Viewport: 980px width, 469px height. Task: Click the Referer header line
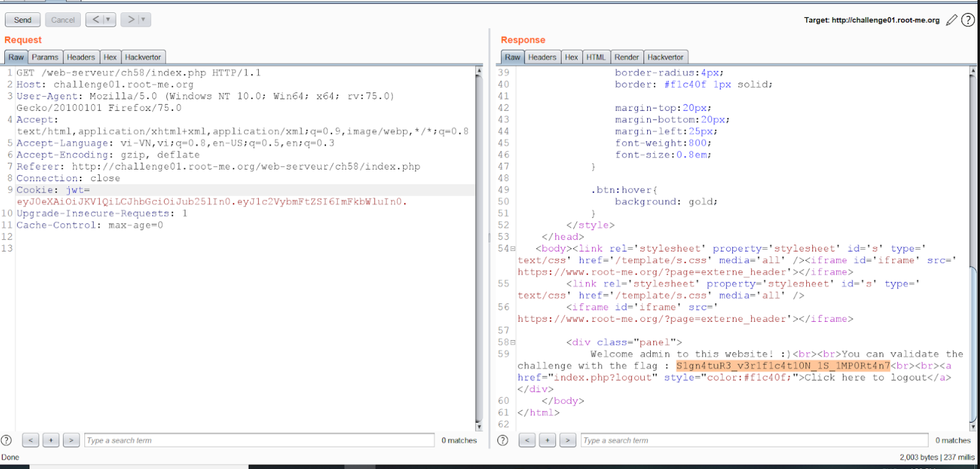coord(218,166)
